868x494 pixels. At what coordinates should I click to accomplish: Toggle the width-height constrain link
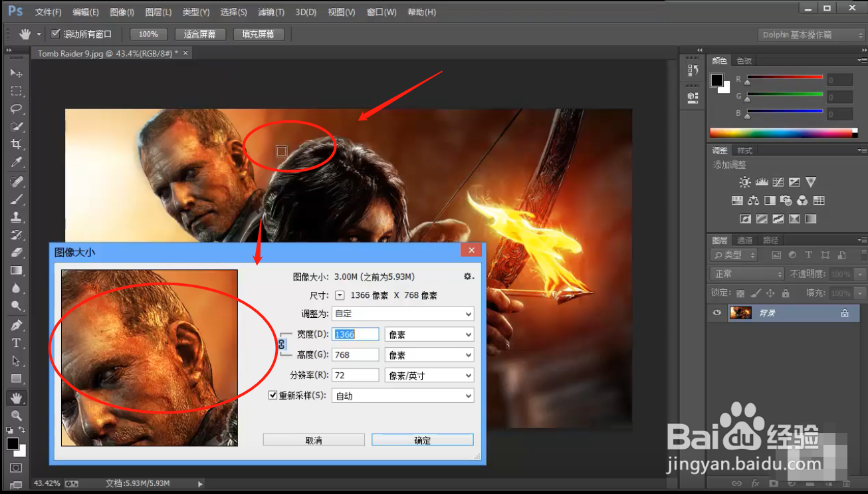point(282,344)
